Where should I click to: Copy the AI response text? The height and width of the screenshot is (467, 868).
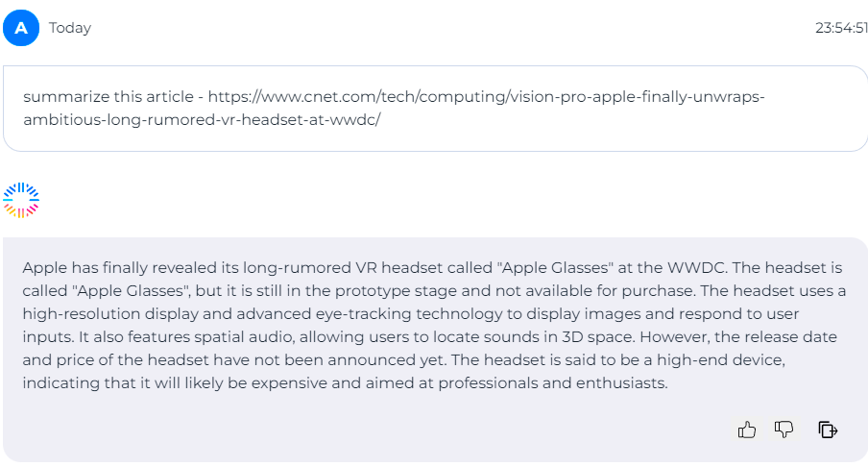[x=828, y=430]
